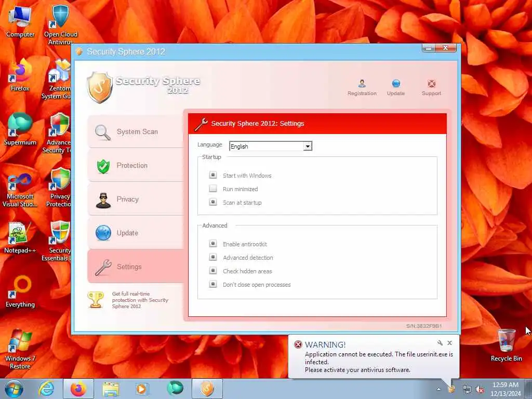Screen dimensions: 532x399
Task: Switch to the Protection sidebar tab
Action: point(136,165)
